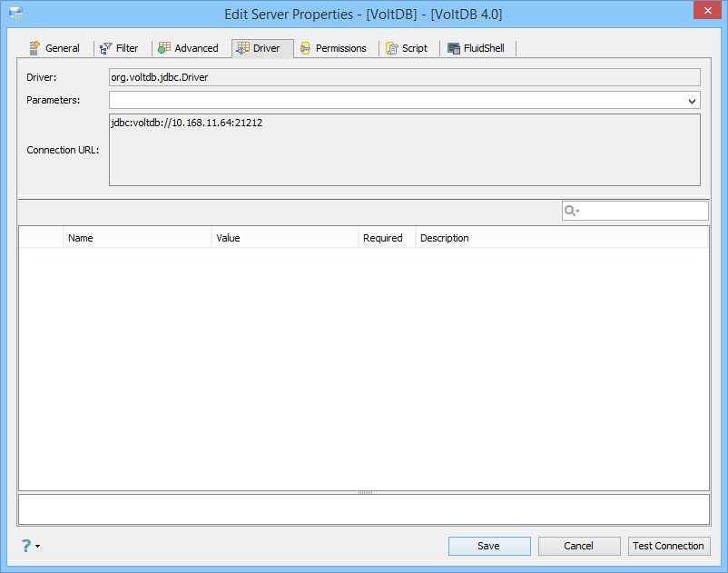Screen dimensions: 728x573
Task: Click the Driver class name field
Action: click(x=404, y=77)
